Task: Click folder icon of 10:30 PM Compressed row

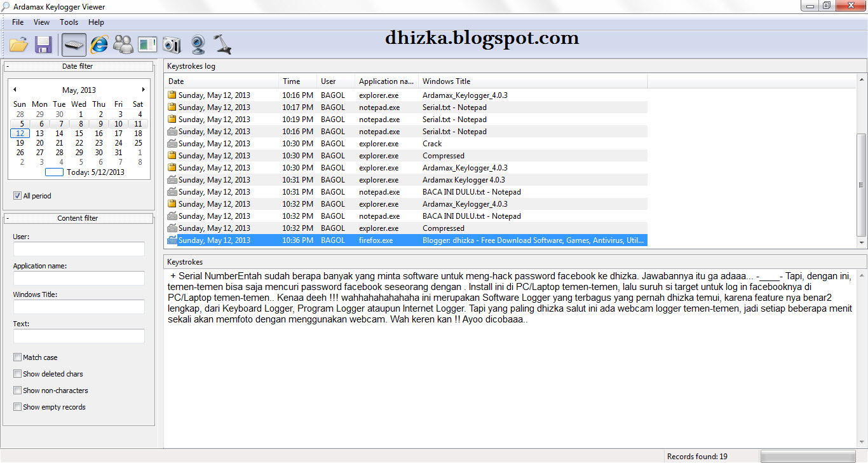Action: [172, 155]
